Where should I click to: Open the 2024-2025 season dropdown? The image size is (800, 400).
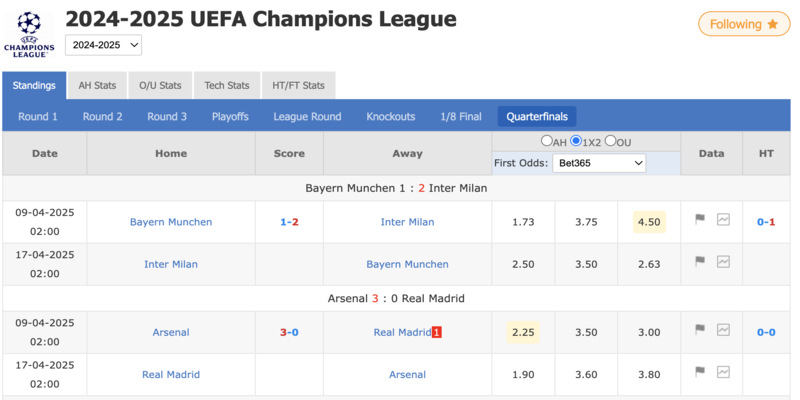[103, 45]
